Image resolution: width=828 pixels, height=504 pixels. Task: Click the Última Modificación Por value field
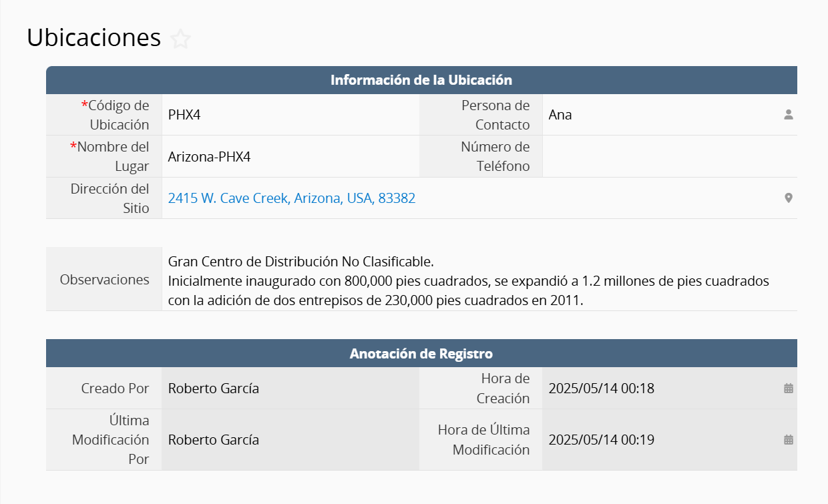click(290, 440)
